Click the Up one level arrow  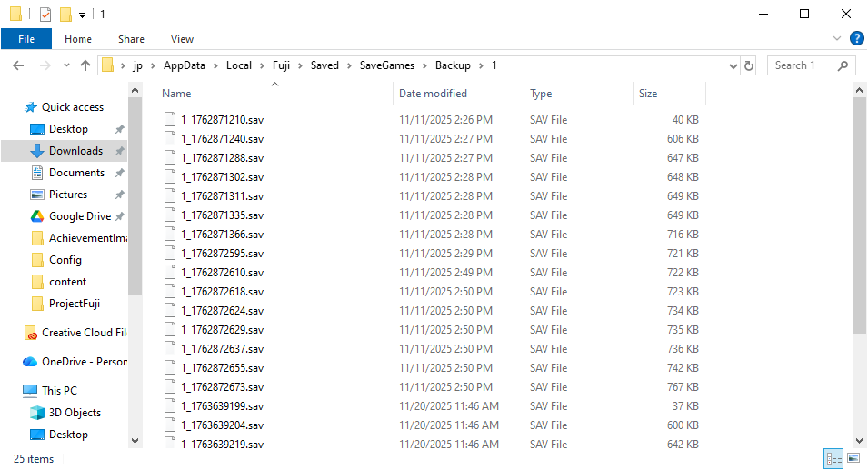point(85,65)
